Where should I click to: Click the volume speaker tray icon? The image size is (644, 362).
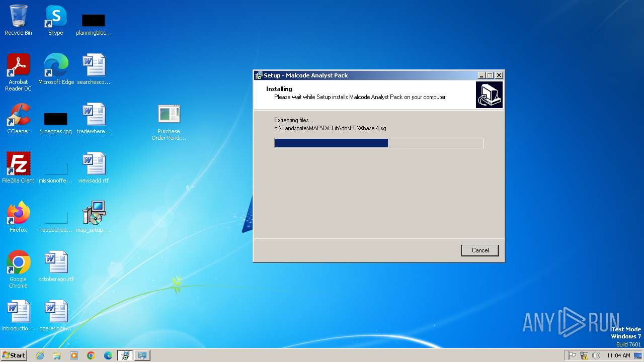tap(596, 355)
